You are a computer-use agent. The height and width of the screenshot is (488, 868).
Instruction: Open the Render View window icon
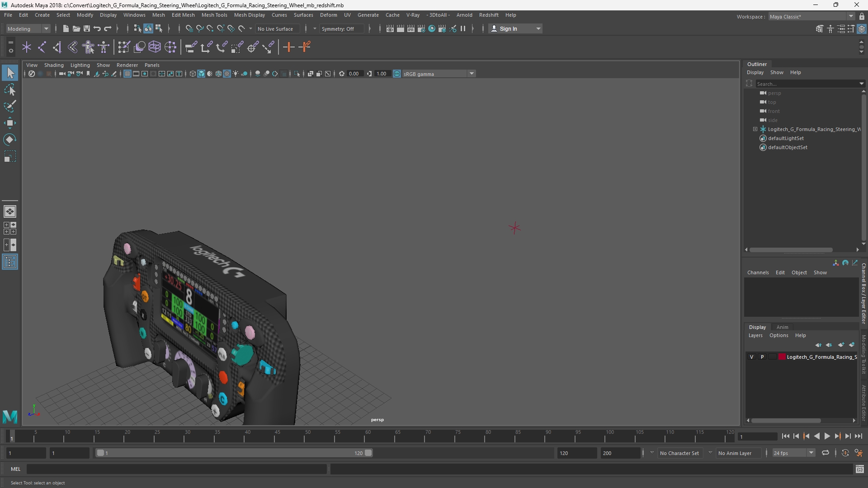390,28
